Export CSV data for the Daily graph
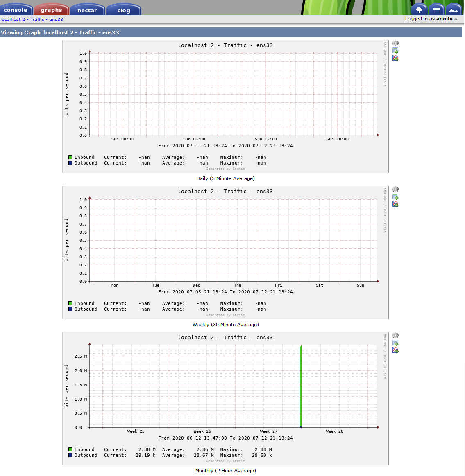Screen dimensions: 465x476 click(395, 50)
